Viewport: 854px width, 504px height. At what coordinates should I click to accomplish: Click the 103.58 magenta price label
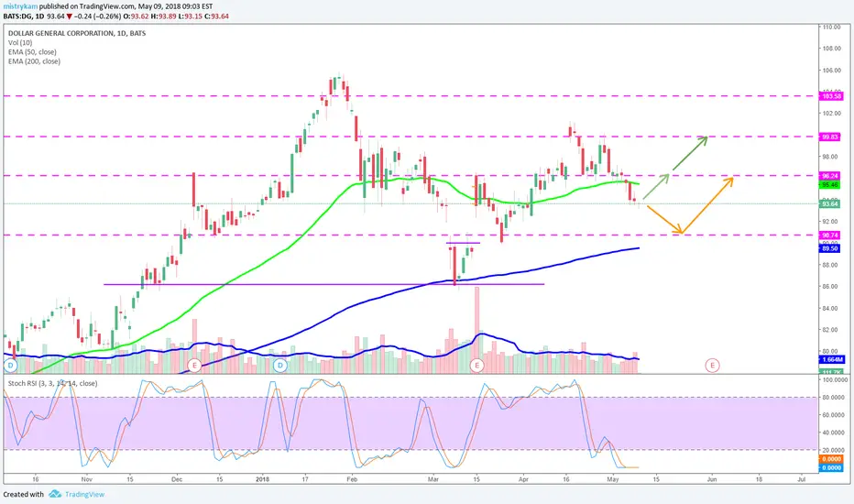[830, 96]
